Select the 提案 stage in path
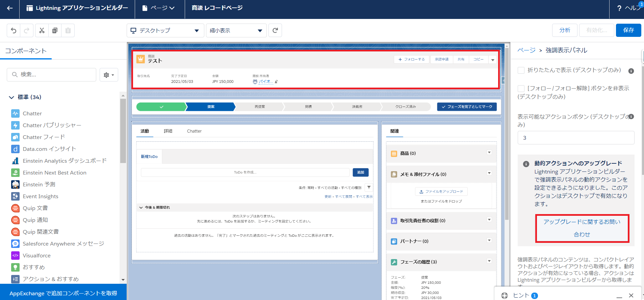644x300 pixels. click(x=211, y=107)
